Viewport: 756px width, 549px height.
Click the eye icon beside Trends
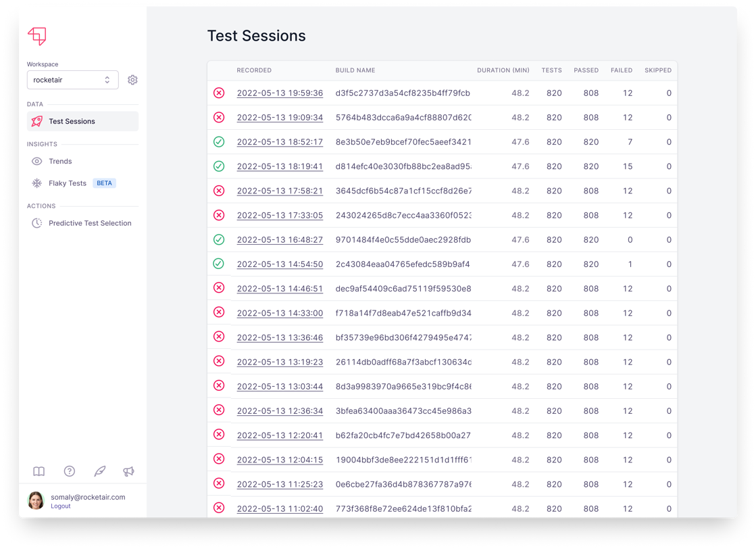tap(36, 161)
